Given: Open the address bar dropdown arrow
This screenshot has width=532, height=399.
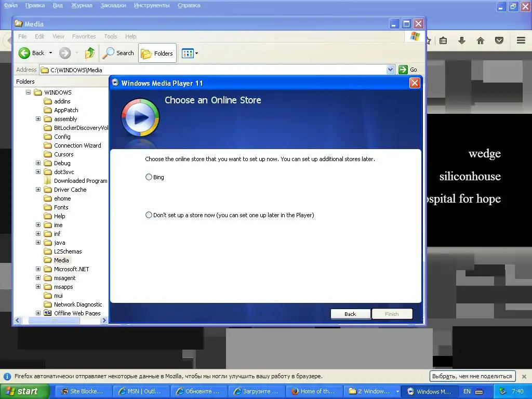Looking at the screenshot, I should (x=390, y=70).
